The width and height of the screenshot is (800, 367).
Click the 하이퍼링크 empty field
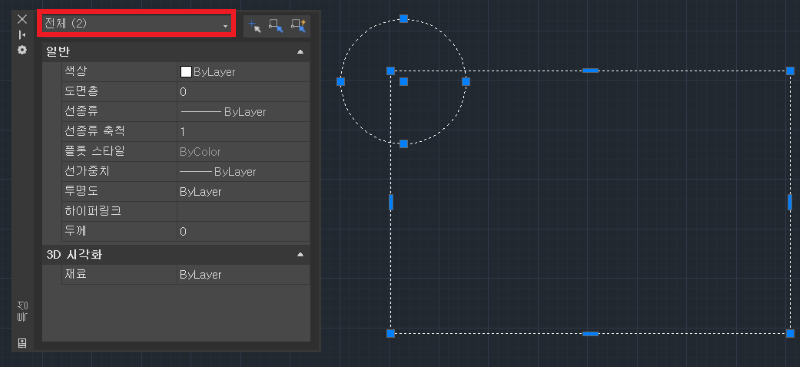point(243,211)
